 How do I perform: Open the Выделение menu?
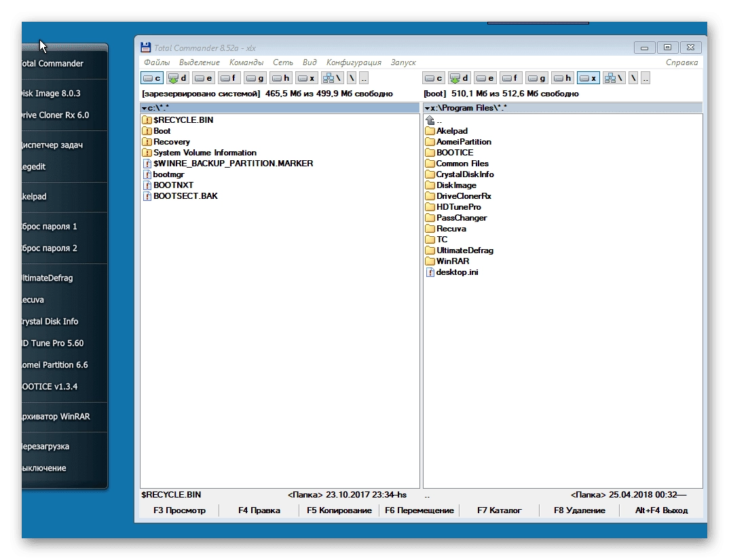200,62
